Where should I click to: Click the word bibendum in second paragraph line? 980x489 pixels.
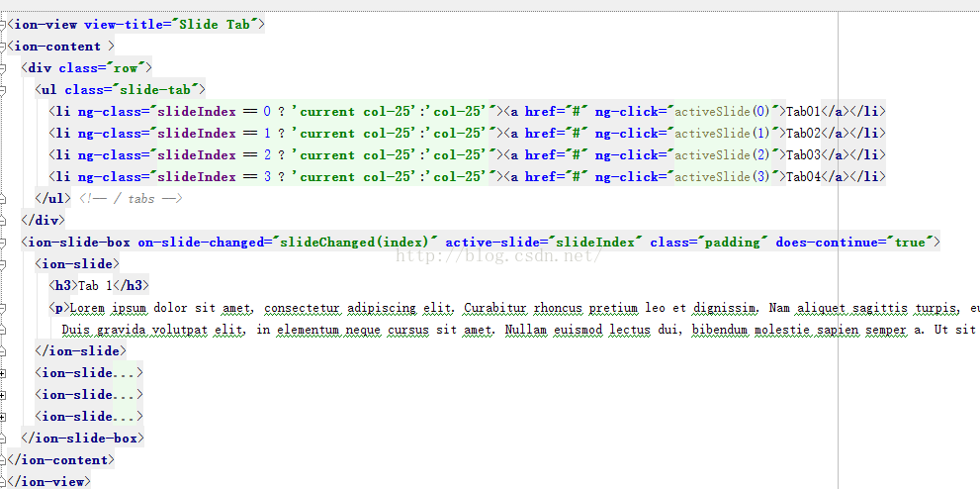pyautogui.click(x=719, y=330)
